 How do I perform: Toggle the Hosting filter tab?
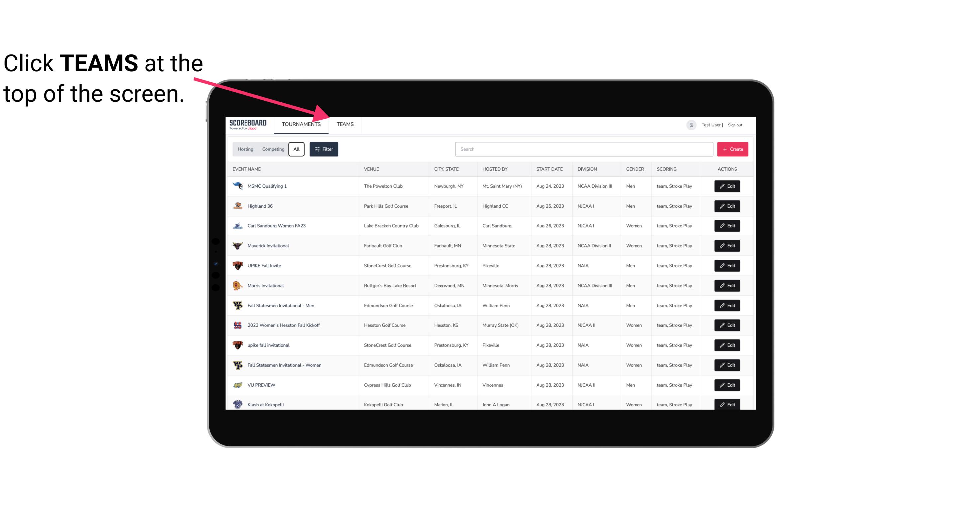tap(245, 149)
